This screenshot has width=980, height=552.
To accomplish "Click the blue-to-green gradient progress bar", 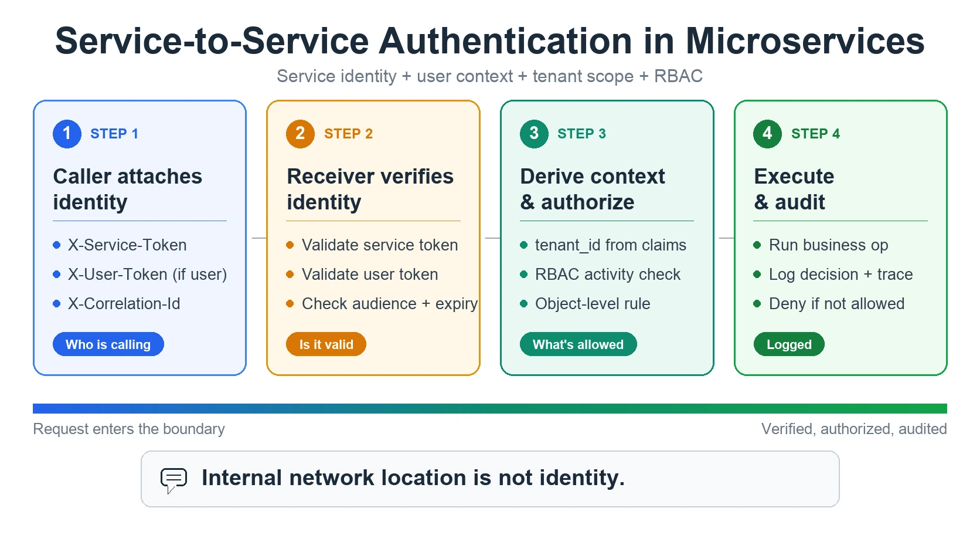I will point(490,408).
